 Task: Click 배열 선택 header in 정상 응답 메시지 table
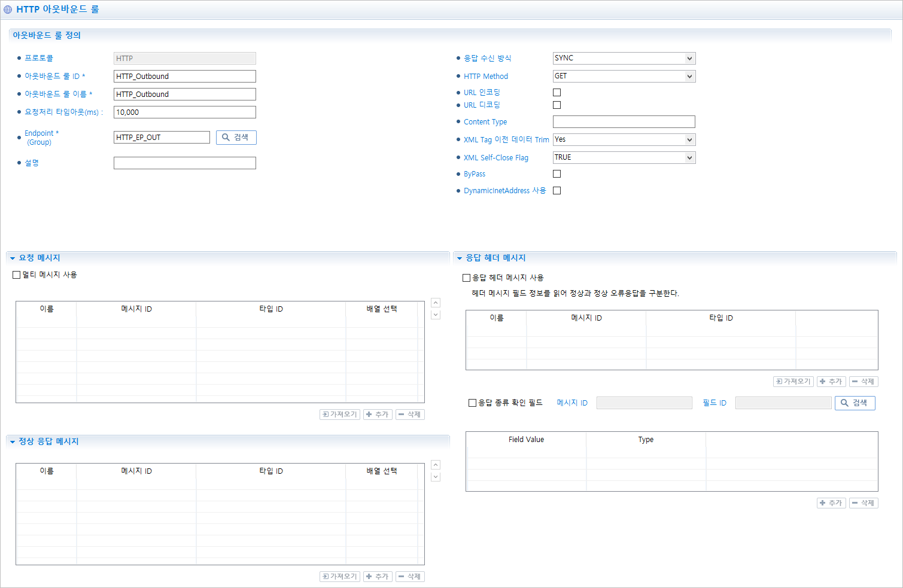point(382,471)
